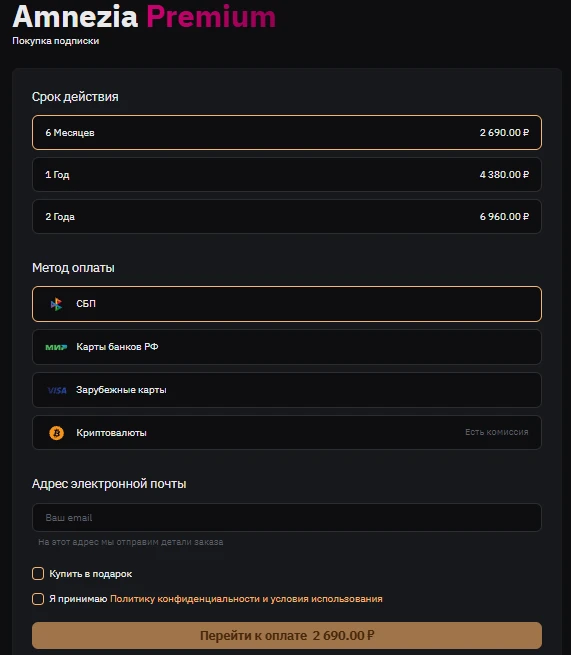Click the Покупка подписки subtitle
This screenshot has height=655, width=571.
[56, 41]
